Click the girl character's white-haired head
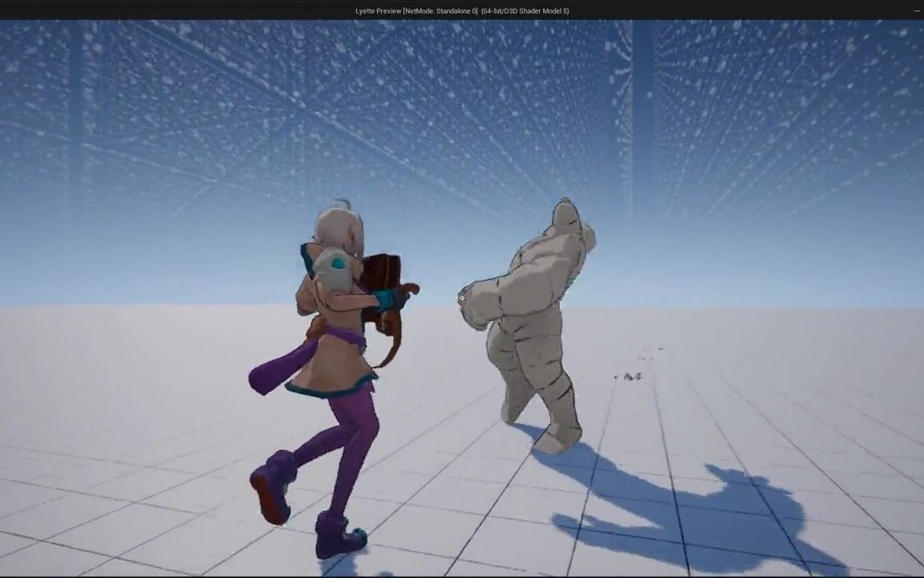Viewport: 924px width, 578px height. (340, 229)
